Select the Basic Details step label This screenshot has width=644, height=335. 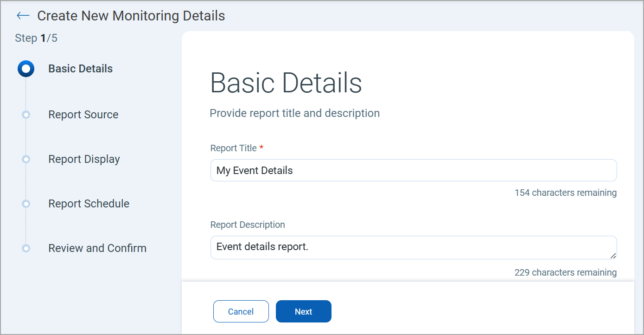[x=80, y=69]
